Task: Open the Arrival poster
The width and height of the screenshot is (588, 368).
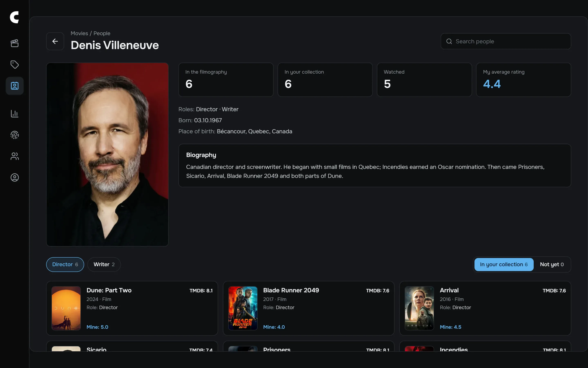Action: [419, 308]
